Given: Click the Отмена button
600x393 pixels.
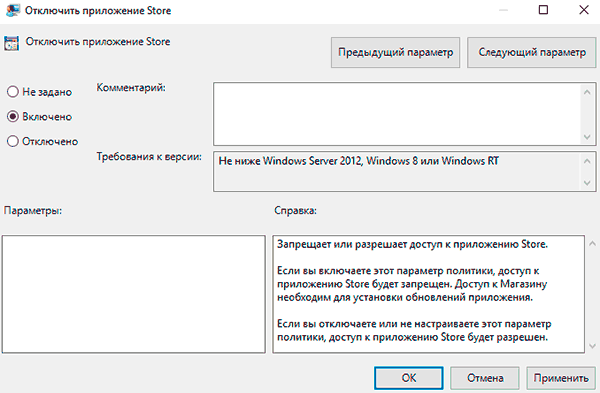Looking at the screenshot, I should (x=485, y=378).
